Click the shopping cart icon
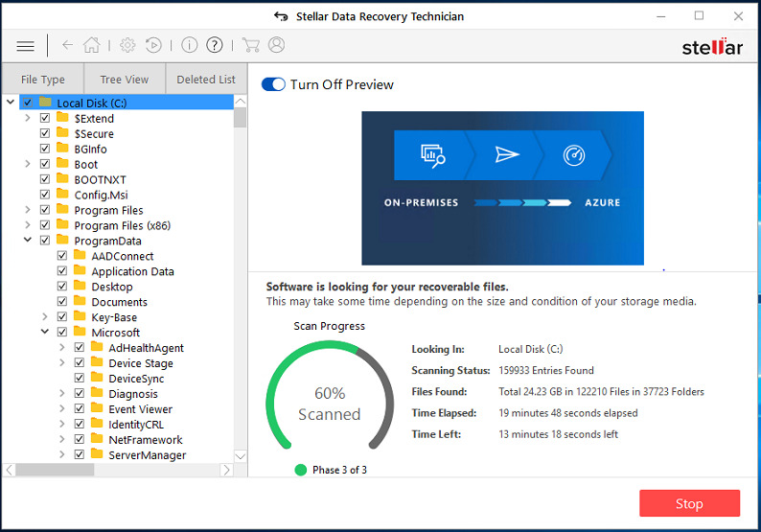761x532 pixels. (x=251, y=45)
